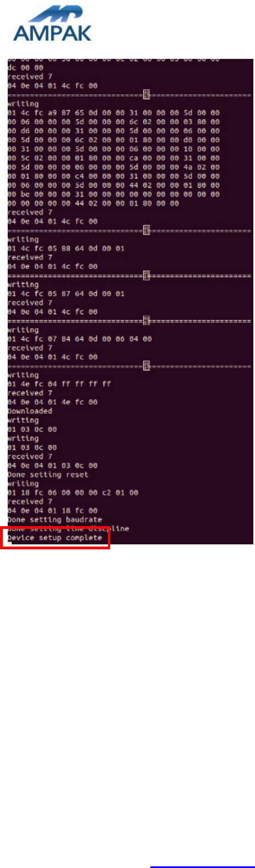Click the AMPAK logo

coord(52,24)
